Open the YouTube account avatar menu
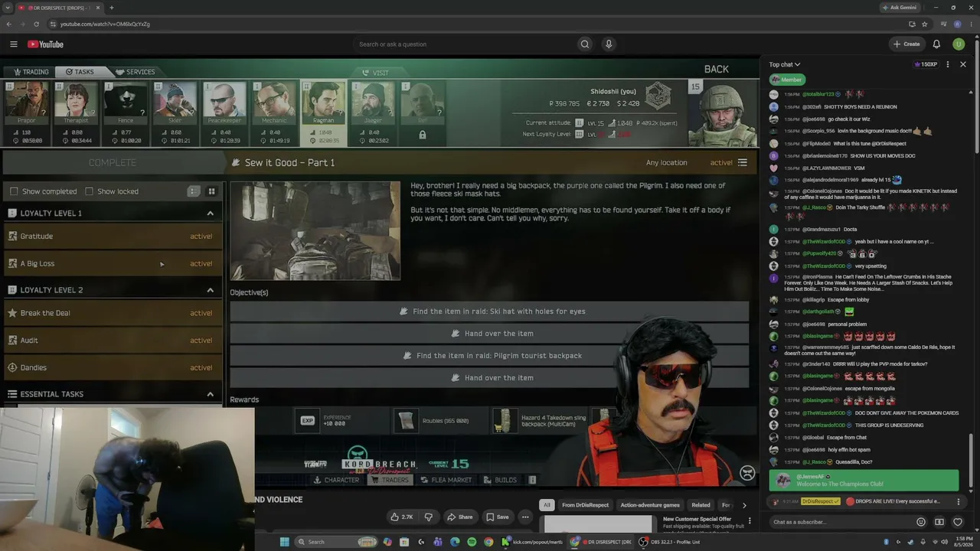Viewport: 980px width, 551px height. pyautogui.click(x=959, y=44)
